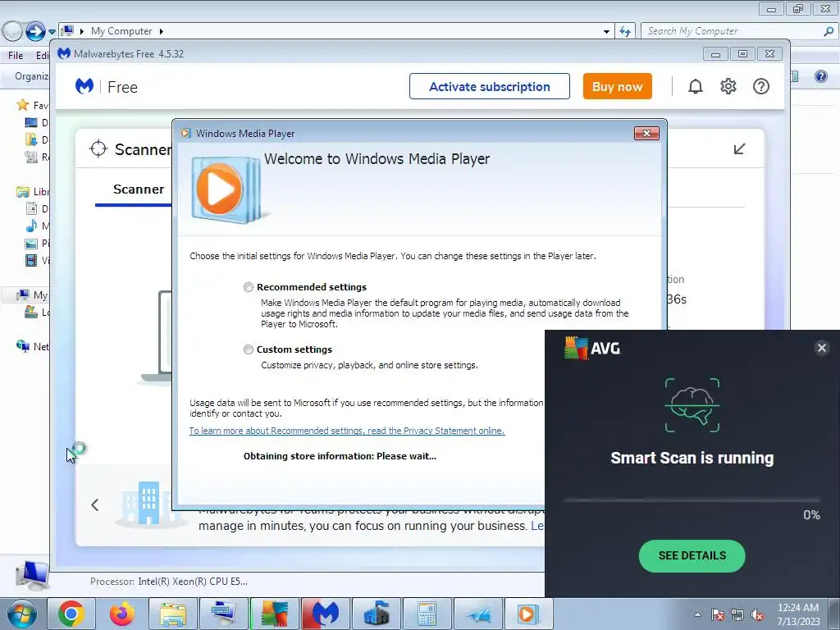Viewport: 840px width, 630px height.
Task: Open Malwarebytes help question mark
Action: click(760, 86)
